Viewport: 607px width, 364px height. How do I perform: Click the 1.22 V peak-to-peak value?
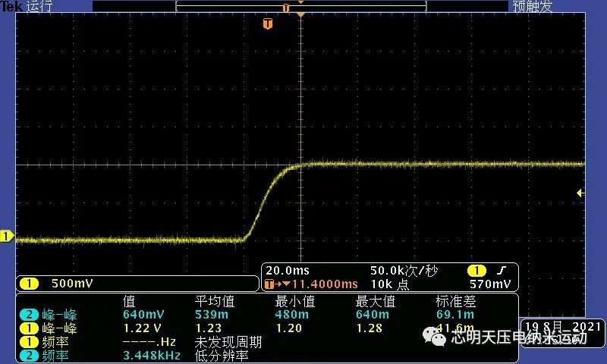tap(142, 328)
